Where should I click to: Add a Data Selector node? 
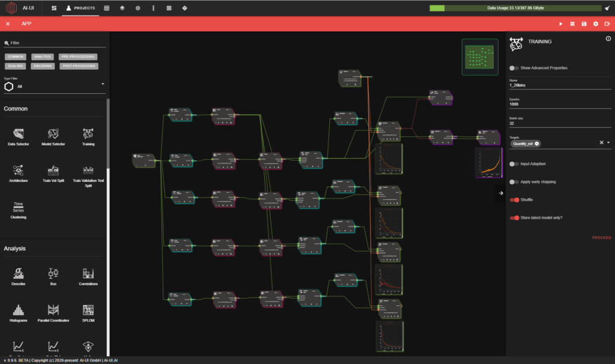tap(19, 137)
